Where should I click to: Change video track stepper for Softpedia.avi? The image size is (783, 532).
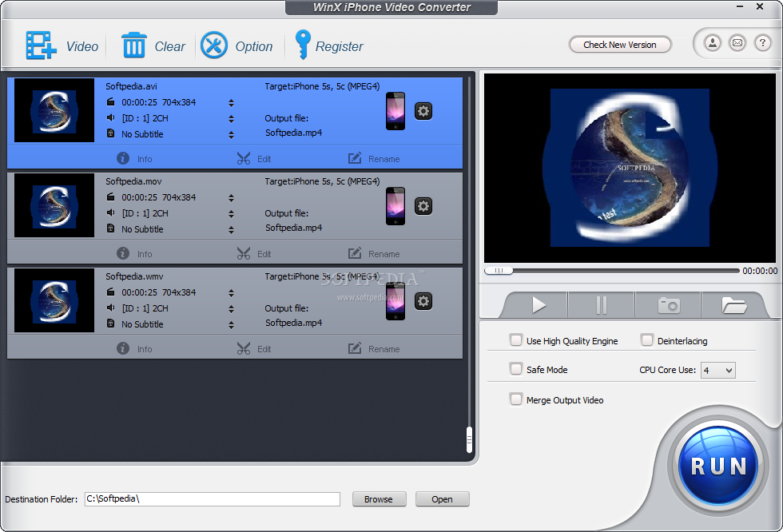(231, 103)
